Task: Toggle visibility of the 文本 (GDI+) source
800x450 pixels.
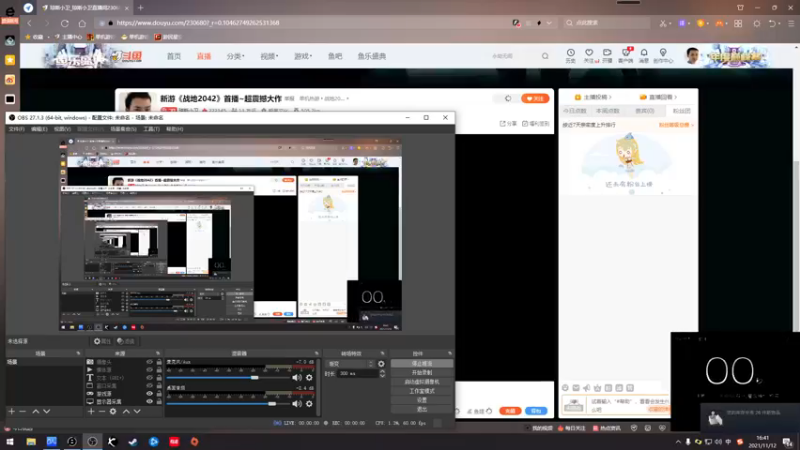Action: pos(149,378)
